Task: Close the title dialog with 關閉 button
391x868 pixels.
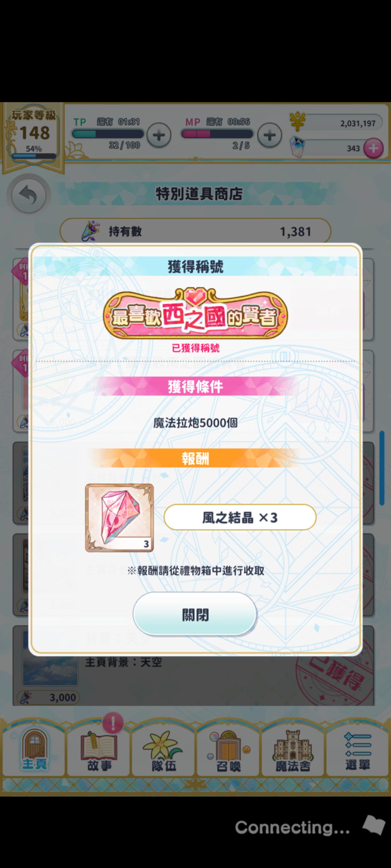Action: 195,614
